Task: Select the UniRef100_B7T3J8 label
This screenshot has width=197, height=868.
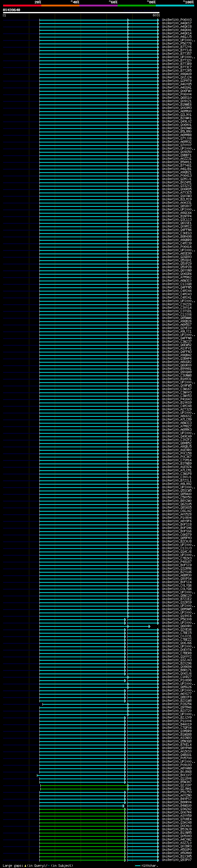Action: [x=177, y=50]
